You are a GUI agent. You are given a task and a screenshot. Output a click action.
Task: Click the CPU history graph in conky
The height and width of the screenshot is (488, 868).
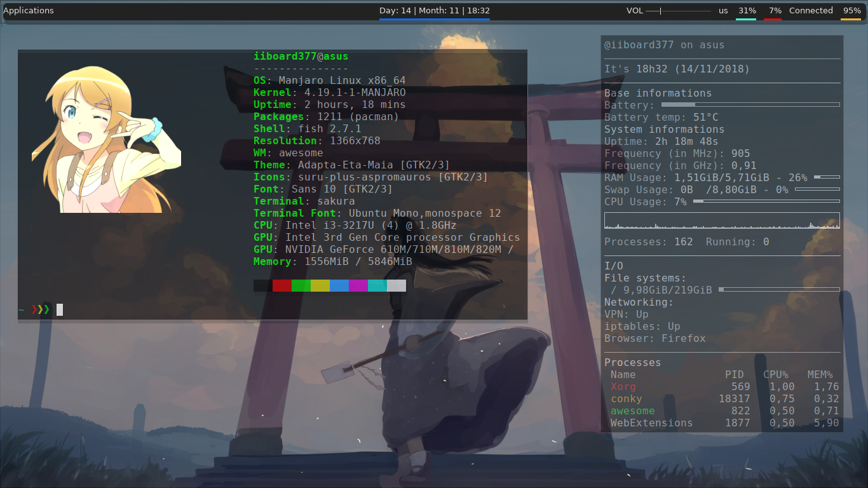pos(722,220)
